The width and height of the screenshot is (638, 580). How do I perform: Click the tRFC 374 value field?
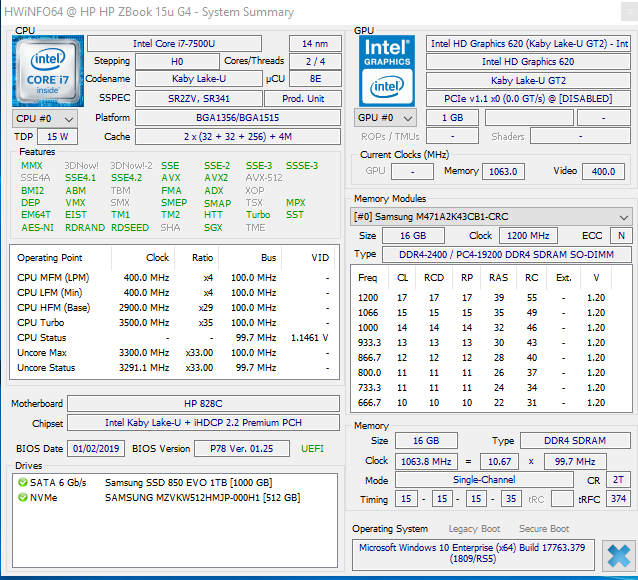point(618,499)
